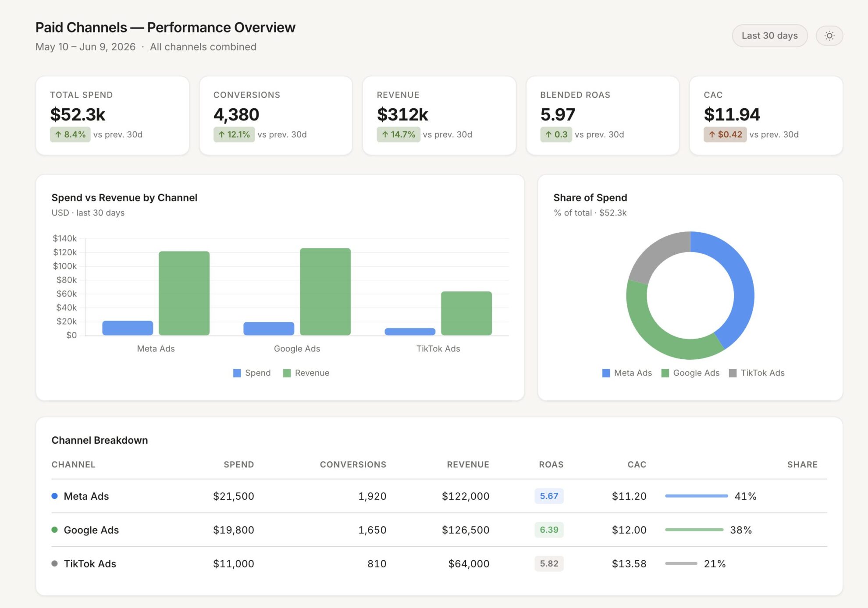Click the Meta Ads green revenue bar
The image size is (868, 608).
coord(184,293)
